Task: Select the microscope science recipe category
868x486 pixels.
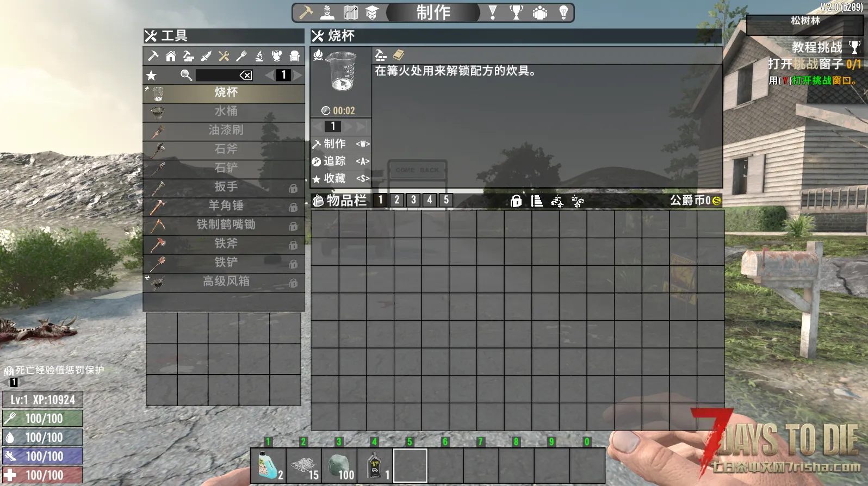Action: [x=259, y=55]
